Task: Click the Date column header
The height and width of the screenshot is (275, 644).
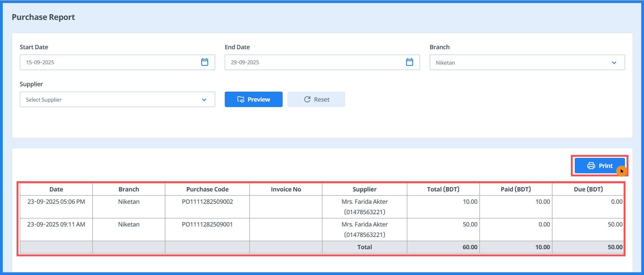Action: [x=56, y=189]
